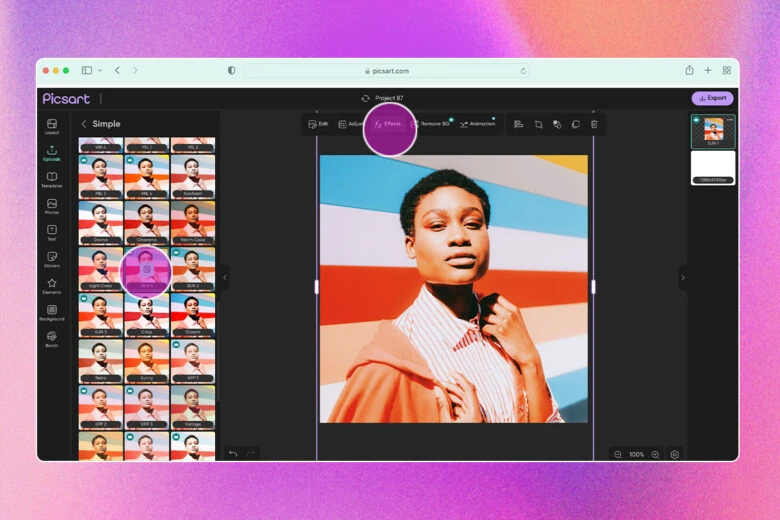Apply the Crisp effect

coord(147,315)
